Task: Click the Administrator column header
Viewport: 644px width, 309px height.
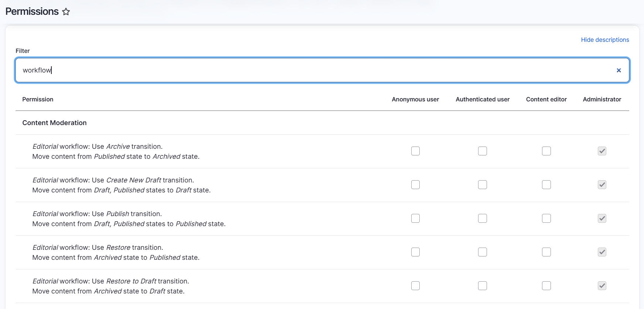Action: coord(602,99)
